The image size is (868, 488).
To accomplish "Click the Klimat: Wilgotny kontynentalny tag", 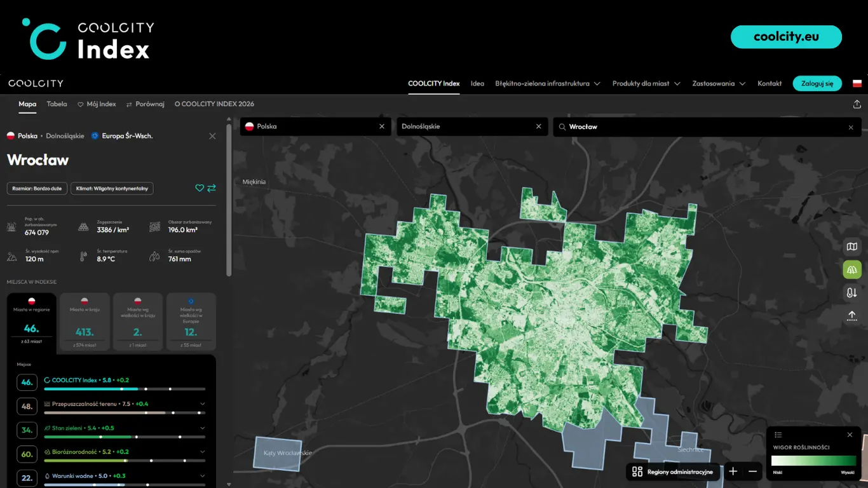I will (112, 189).
